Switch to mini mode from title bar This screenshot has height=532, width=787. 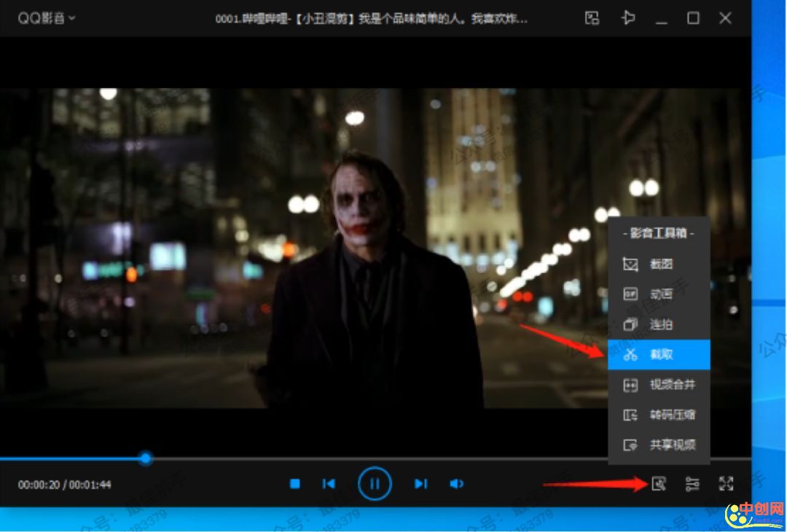(592, 18)
